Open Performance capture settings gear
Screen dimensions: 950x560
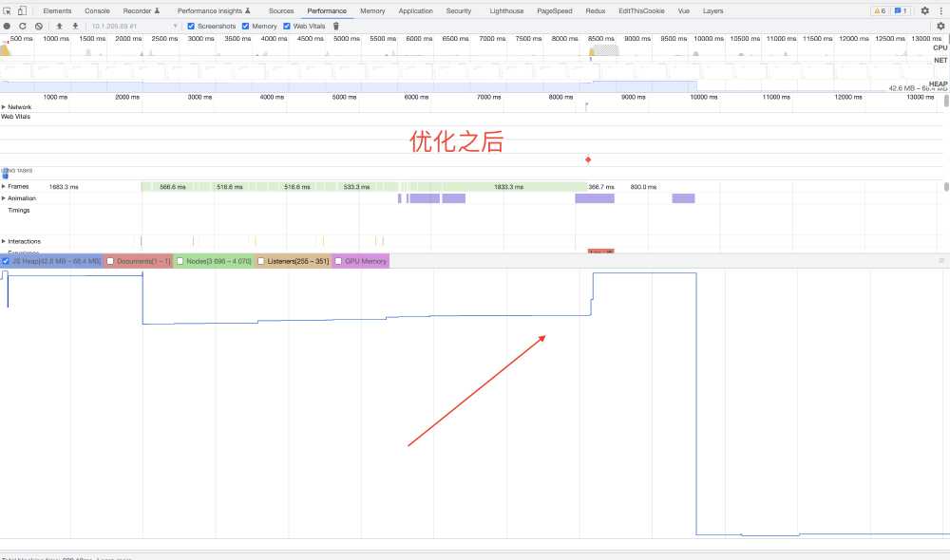point(940,26)
